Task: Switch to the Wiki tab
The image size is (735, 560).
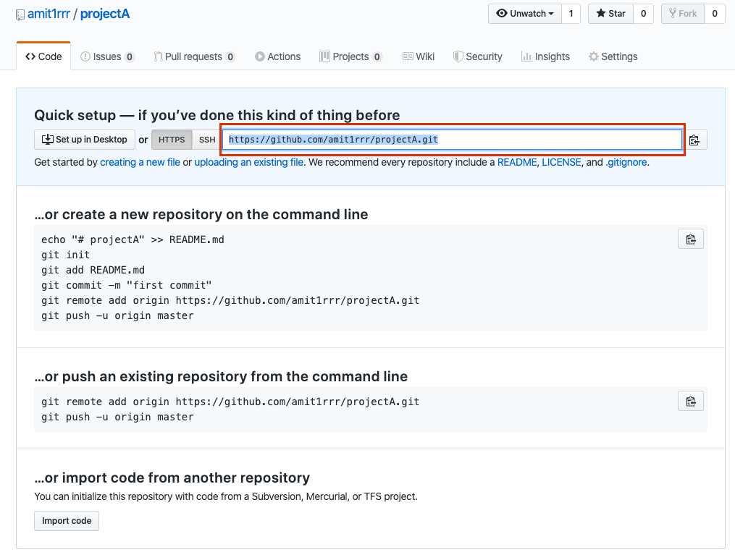Action: tap(419, 56)
